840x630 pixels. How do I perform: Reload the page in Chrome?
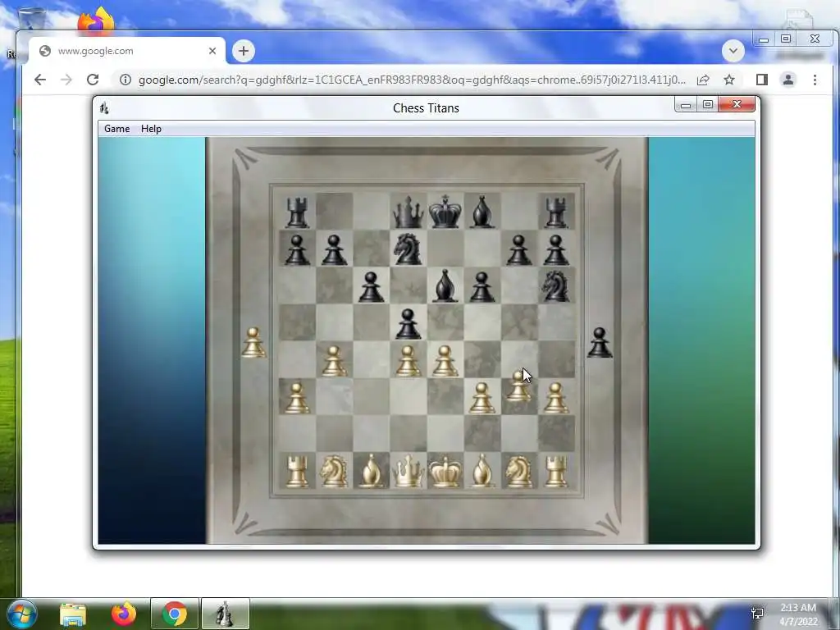click(93, 80)
